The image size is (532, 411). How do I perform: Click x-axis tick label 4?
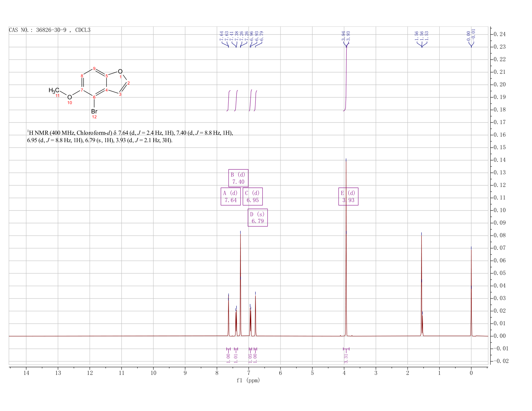coord(344,373)
